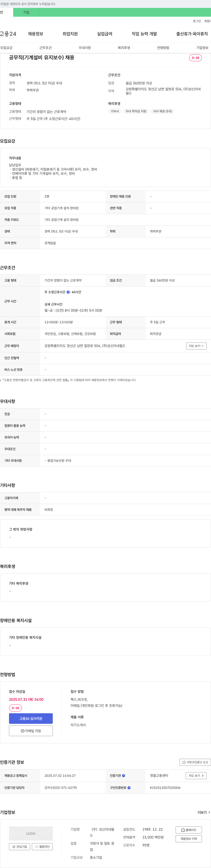This screenshot has width=211, height=868.
Task: Open 지도 보기 for 영월고용센터
Action: (196, 776)
